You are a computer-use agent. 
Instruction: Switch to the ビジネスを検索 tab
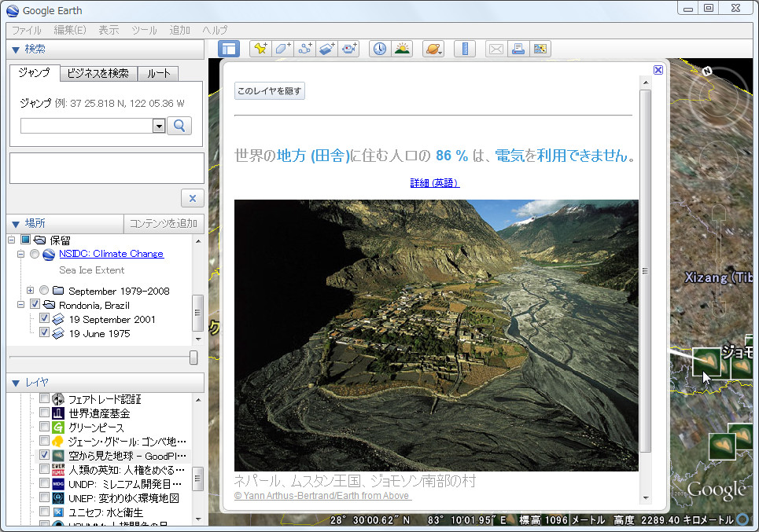(98, 74)
